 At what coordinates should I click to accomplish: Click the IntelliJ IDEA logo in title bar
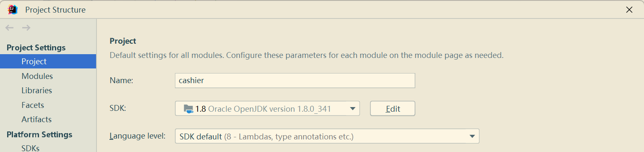point(13,9)
